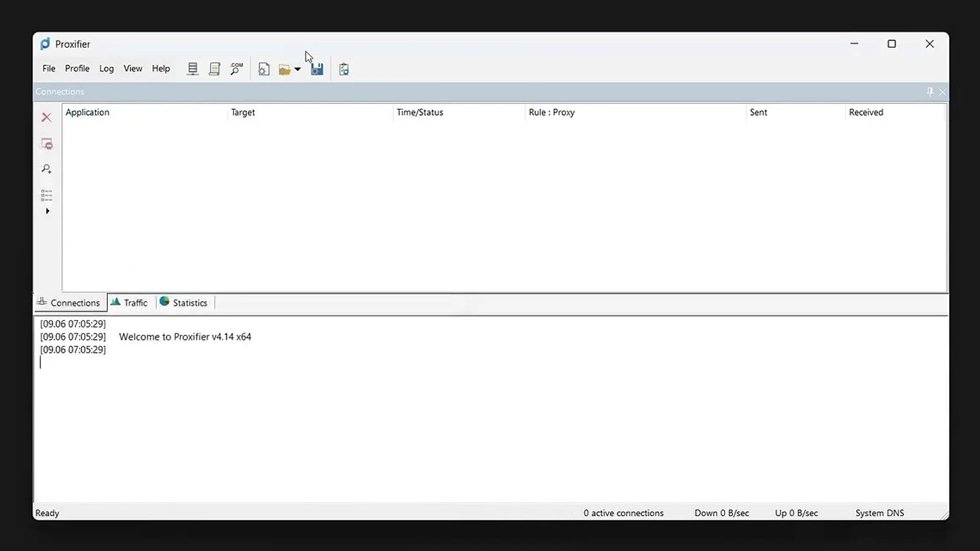Click 'System DNS' in status bar
Image resolution: width=980 pixels, height=551 pixels.
point(880,513)
